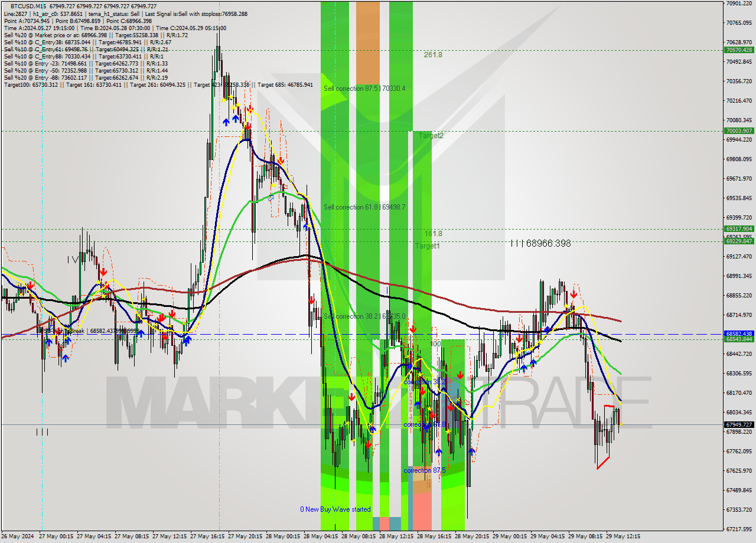Click the 70003.907 green price tag
756x543 pixels.
point(739,131)
